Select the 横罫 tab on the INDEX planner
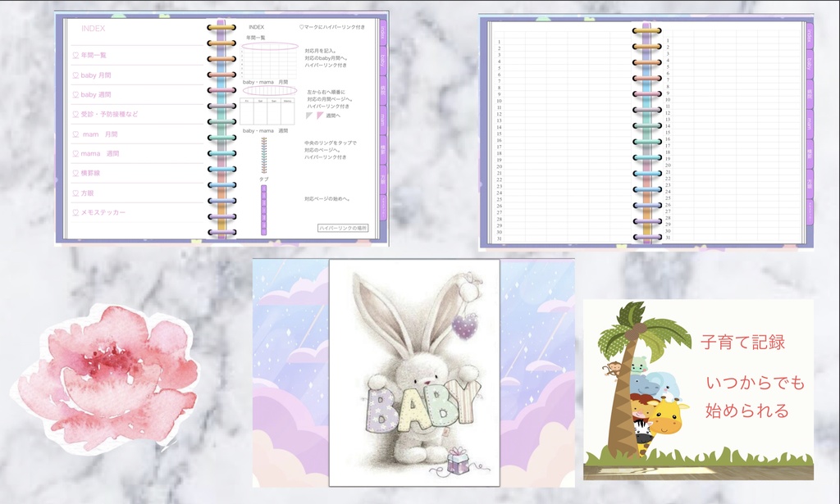Image resolution: width=840 pixels, height=504 pixels. [383, 150]
